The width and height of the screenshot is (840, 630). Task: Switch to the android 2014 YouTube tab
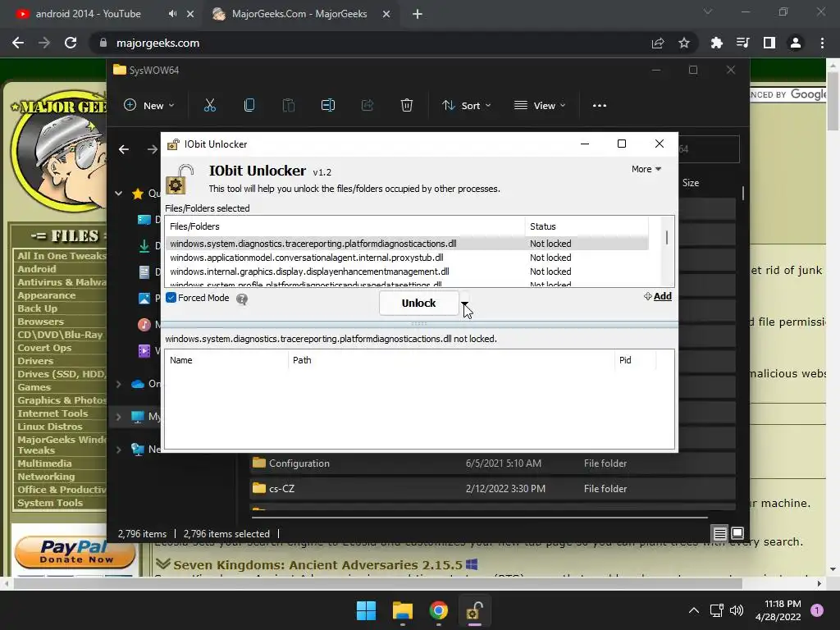pyautogui.click(x=89, y=14)
